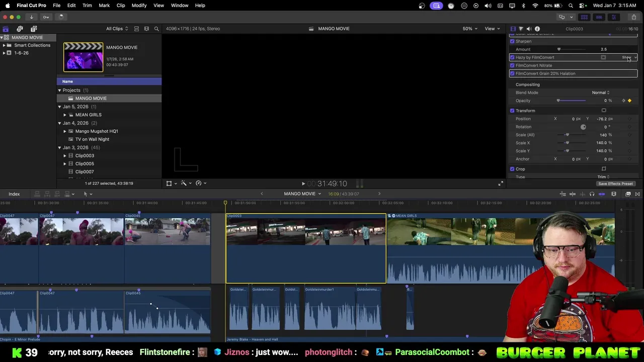644x362 pixels.
Task: Toggle headphone audio skimming in timeline
Action: point(592,194)
